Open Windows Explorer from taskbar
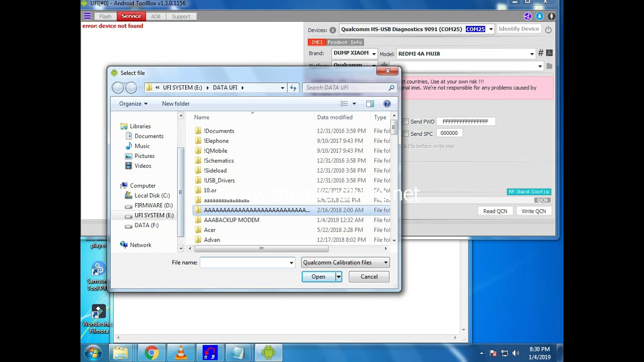This screenshot has height=362, width=644. 121,353
